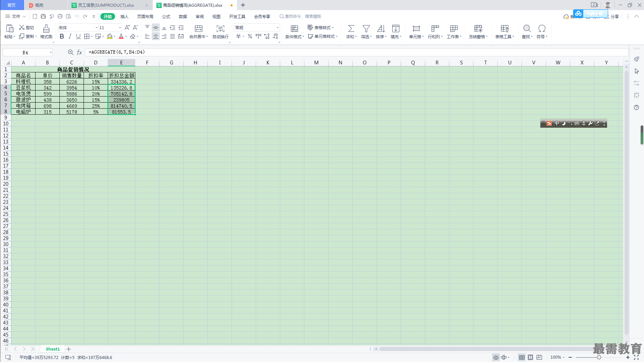Open the Insert (插入) ribbon tab
This screenshot has height=362, width=644.
point(125,16)
